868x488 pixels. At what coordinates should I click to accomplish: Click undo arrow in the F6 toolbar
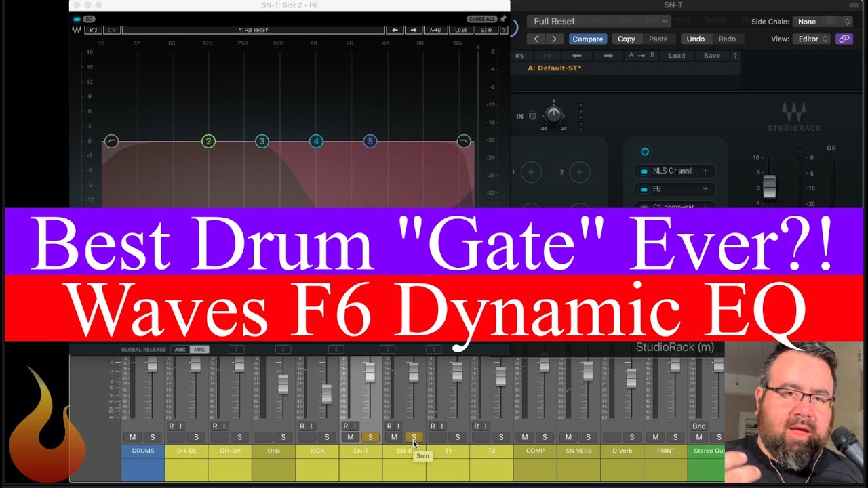[94, 30]
